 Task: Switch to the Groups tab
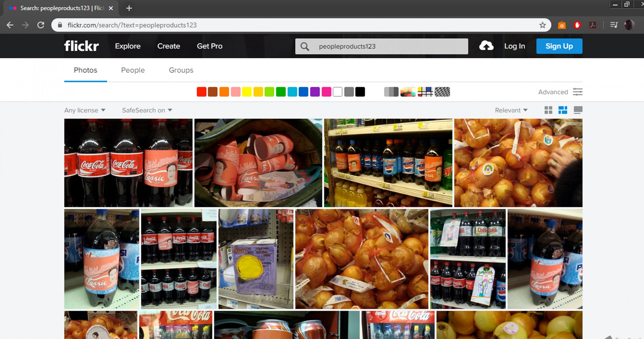[181, 70]
